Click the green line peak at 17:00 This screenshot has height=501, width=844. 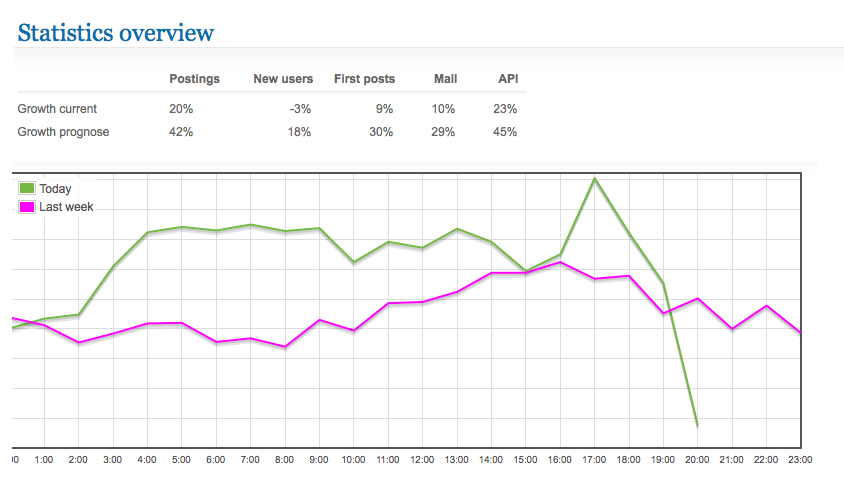tap(595, 179)
